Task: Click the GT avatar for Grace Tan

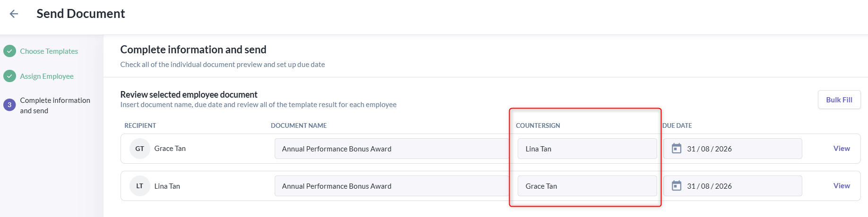Action: (139, 149)
